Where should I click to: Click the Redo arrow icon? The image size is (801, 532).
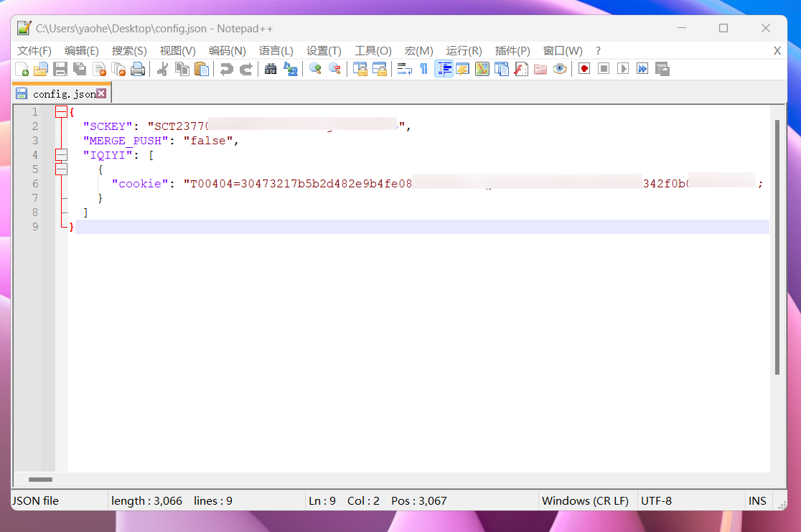pos(245,69)
